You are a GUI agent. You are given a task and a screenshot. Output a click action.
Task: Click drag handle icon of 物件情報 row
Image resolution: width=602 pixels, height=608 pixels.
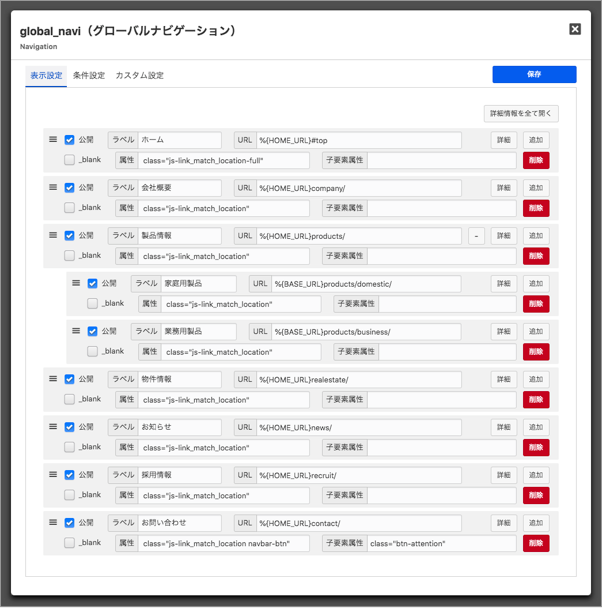click(x=53, y=379)
